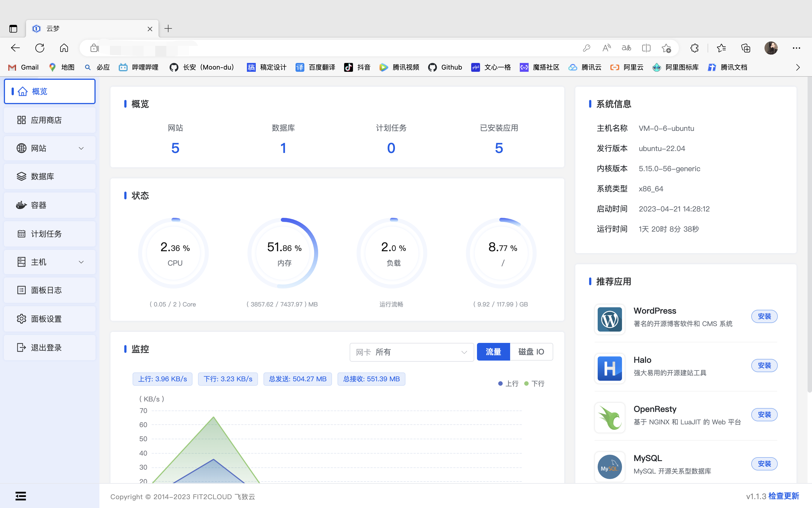812x508 pixels.
Task: Click the 概览 home icon
Action: click(x=23, y=91)
